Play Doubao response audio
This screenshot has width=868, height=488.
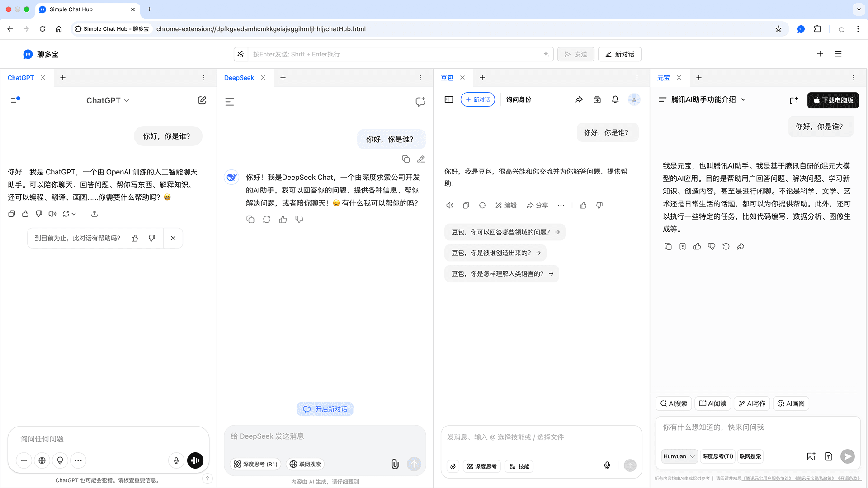point(450,205)
